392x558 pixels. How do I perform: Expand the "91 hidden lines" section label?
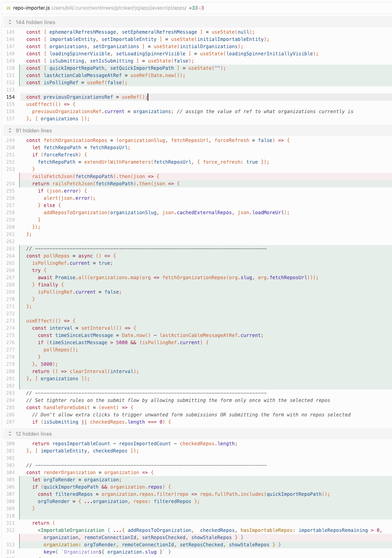[34, 131]
